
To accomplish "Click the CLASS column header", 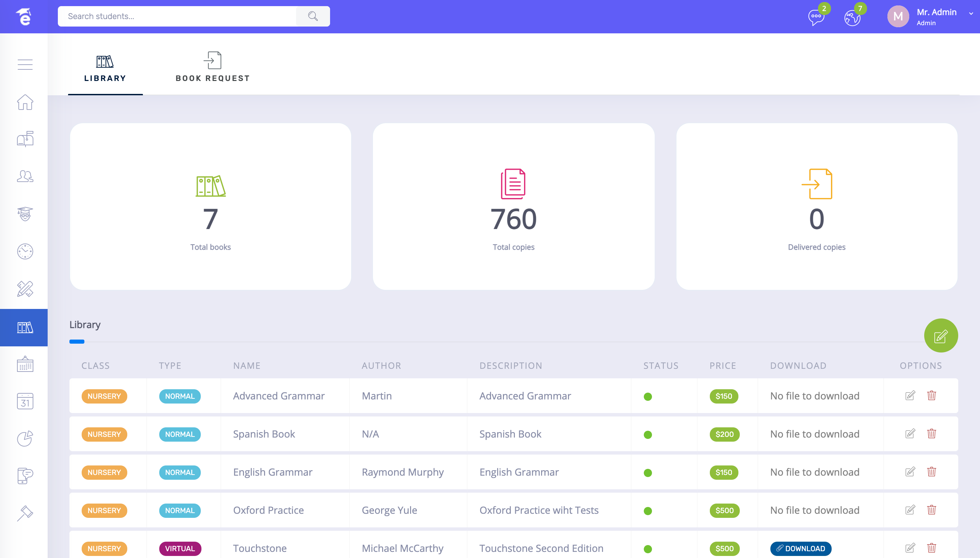I will click(x=95, y=365).
